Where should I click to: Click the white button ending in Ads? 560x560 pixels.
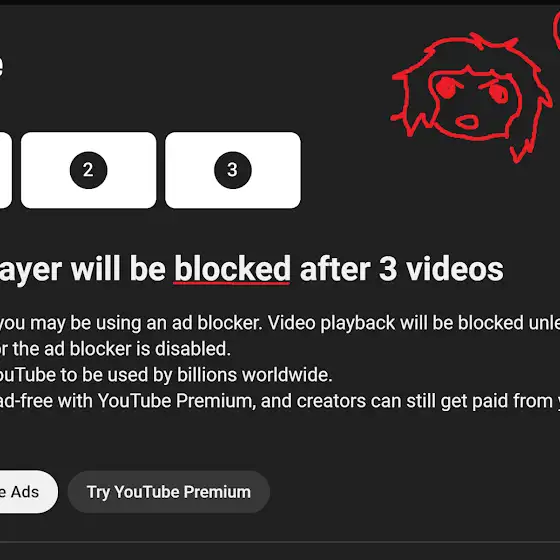click(28, 492)
